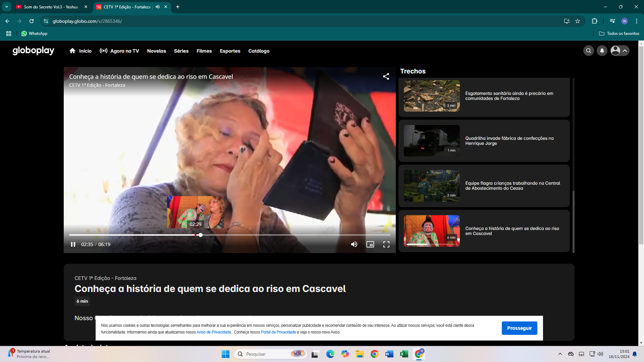Play the Esgotamento sanitário clip thumbnail
The width and height of the screenshot is (644, 362).
tap(432, 96)
